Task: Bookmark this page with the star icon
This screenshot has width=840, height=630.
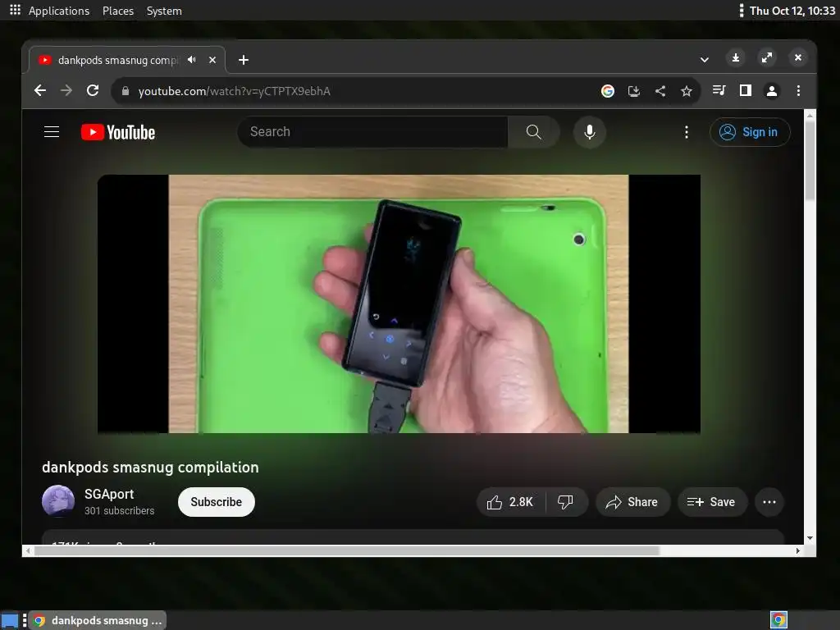Action: click(687, 91)
